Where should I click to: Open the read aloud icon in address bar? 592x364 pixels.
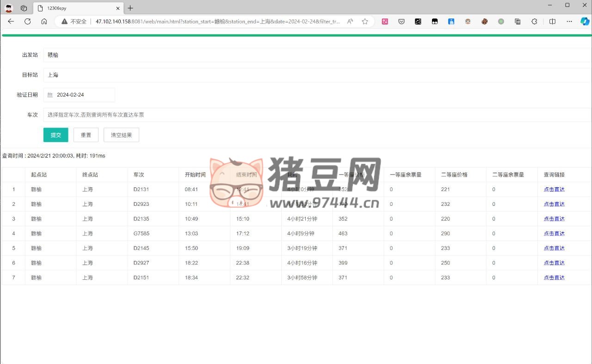pos(350,21)
